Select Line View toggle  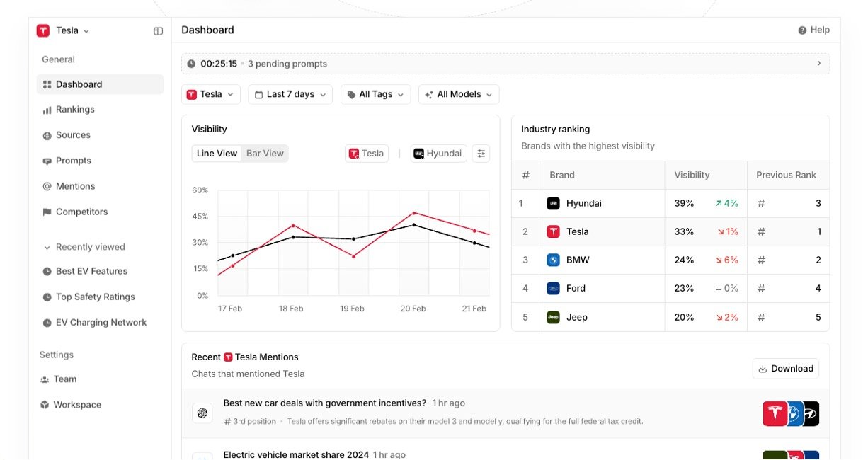pyautogui.click(x=217, y=154)
